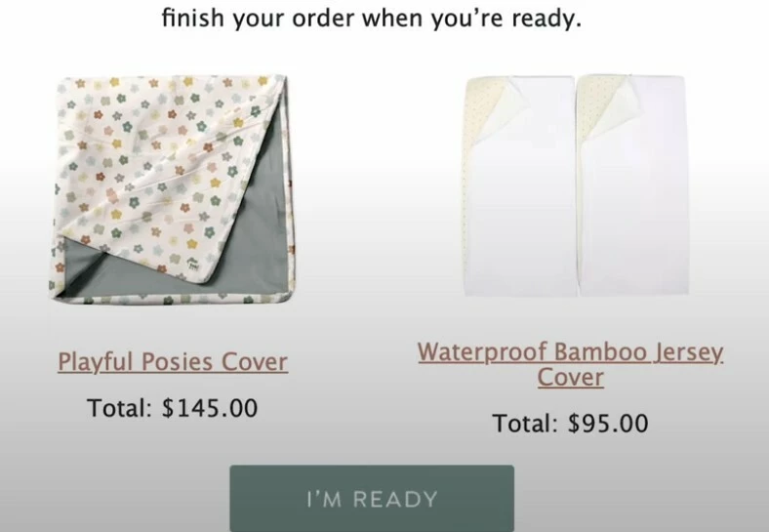Select the right white waterproof cover image

tap(632, 186)
